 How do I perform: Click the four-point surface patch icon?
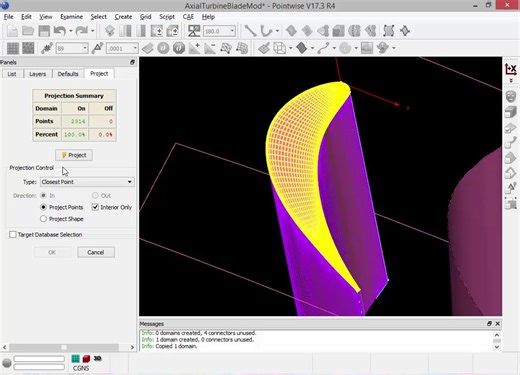coord(388,31)
